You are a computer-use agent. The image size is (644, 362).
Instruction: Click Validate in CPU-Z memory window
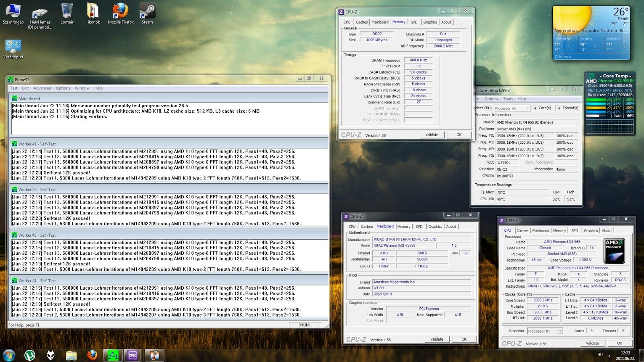click(432, 135)
